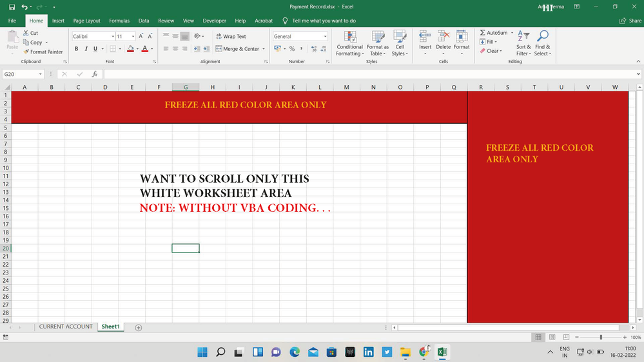
Task: Open the font size dropdown
Action: tap(133, 37)
